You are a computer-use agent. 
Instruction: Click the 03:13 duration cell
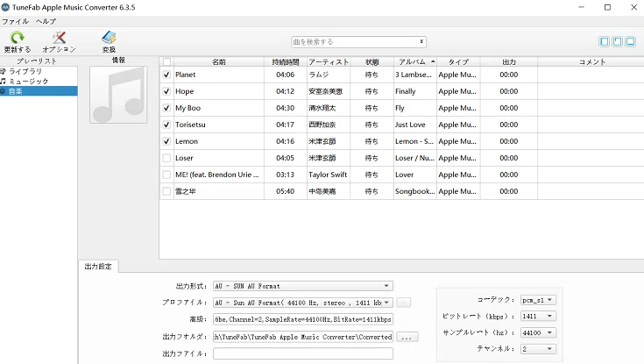click(x=285, y=175)
